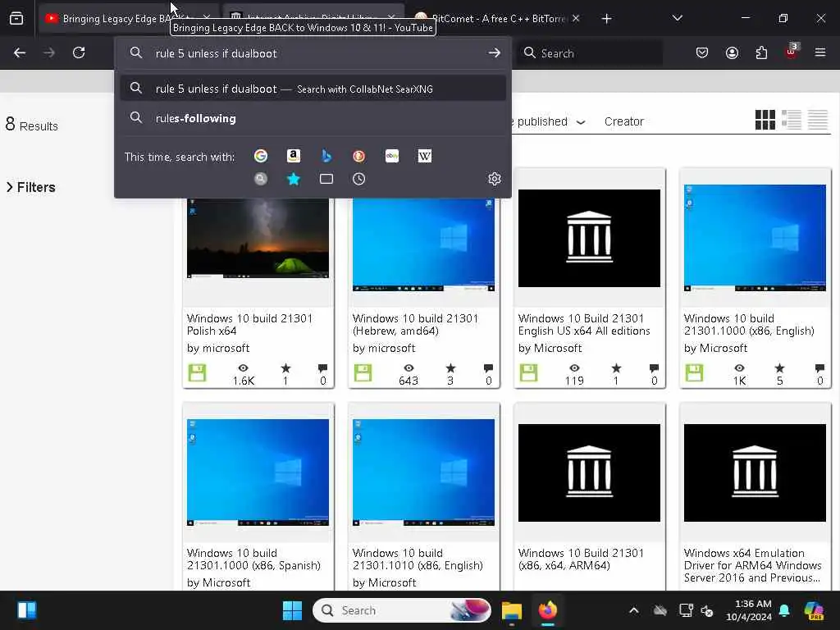This screenshot has width=840, height=630.
Task: Open the Firefox hamburger application menu
Action: (820, 52)
